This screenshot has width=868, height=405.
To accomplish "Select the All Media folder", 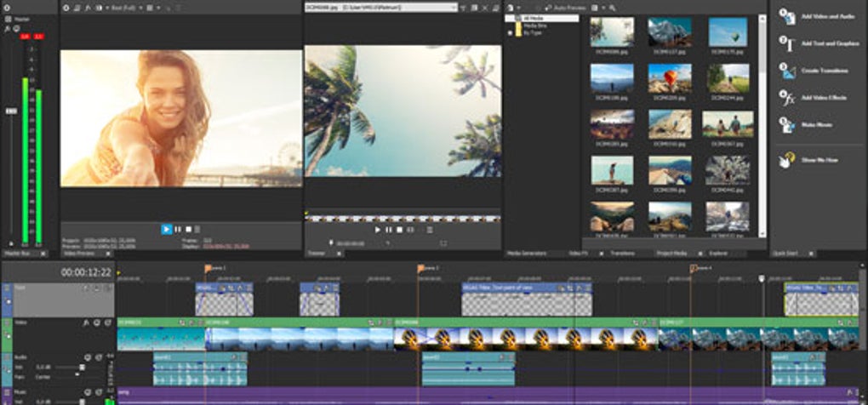I will [x=534, y=18].
